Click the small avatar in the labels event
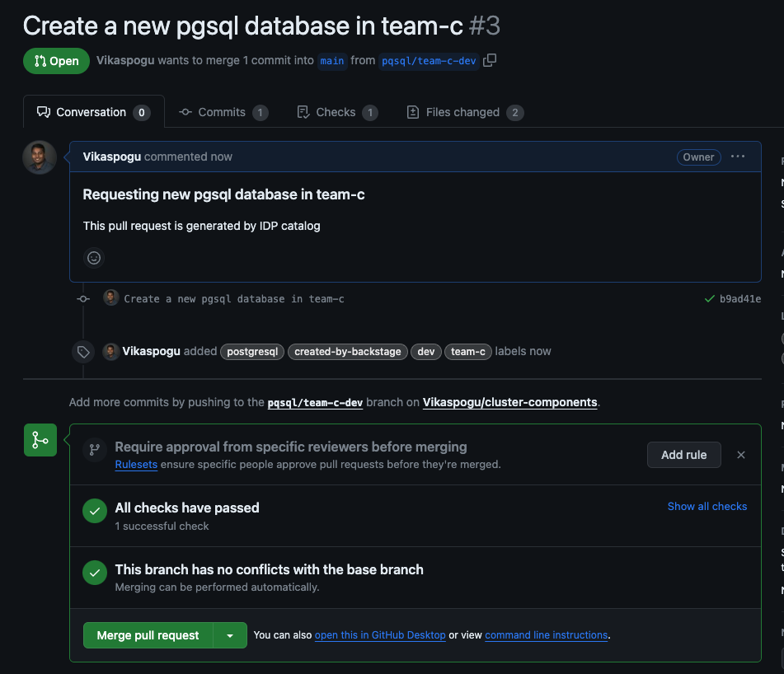Screen dimensions: 784x674 pyautogui.click(x=110, y=351)
